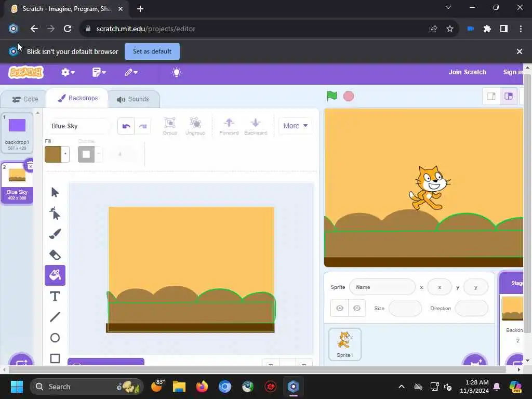Open the Tutorials lightbulb icon

tap(177, 72)
